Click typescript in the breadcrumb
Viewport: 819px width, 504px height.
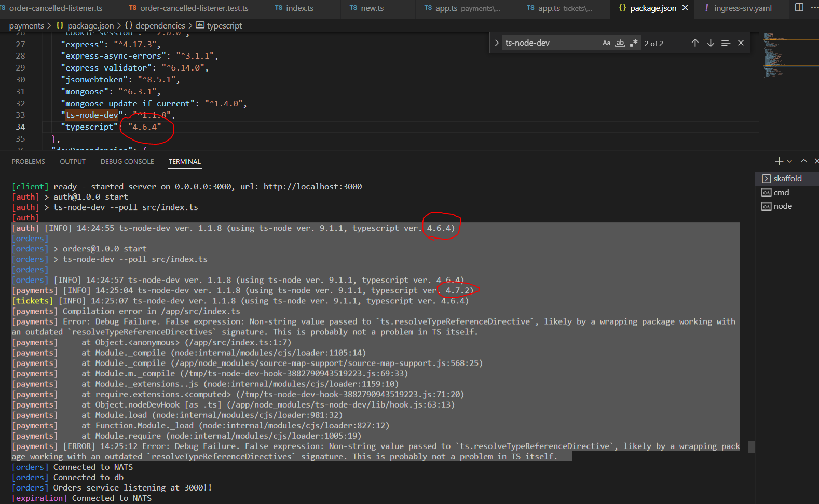[x=224, y=25]
